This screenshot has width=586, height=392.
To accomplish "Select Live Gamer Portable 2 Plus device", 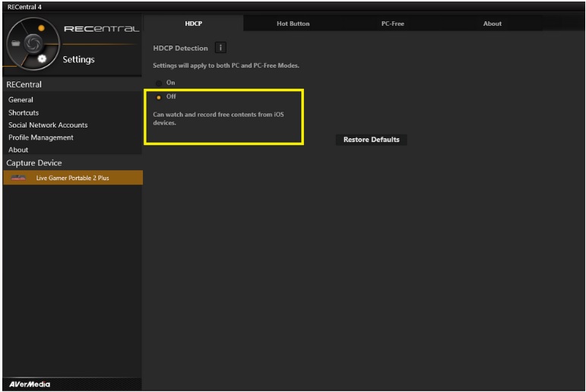I will [x=73, y=178].
